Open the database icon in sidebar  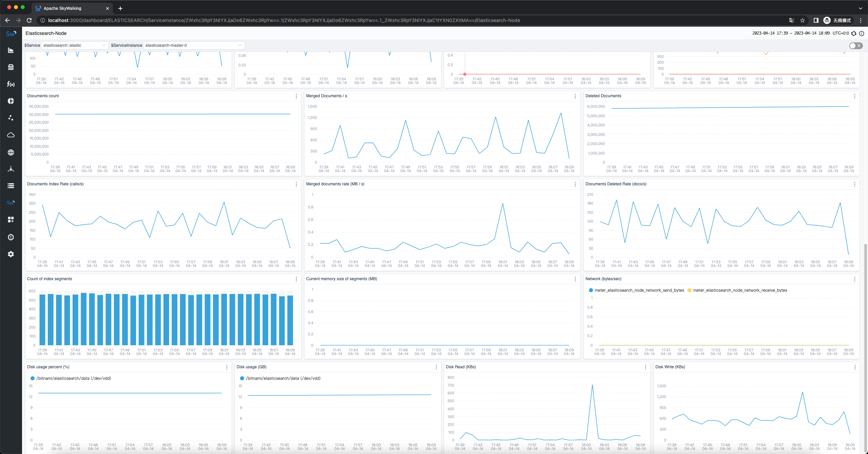(x=11, y=67)
